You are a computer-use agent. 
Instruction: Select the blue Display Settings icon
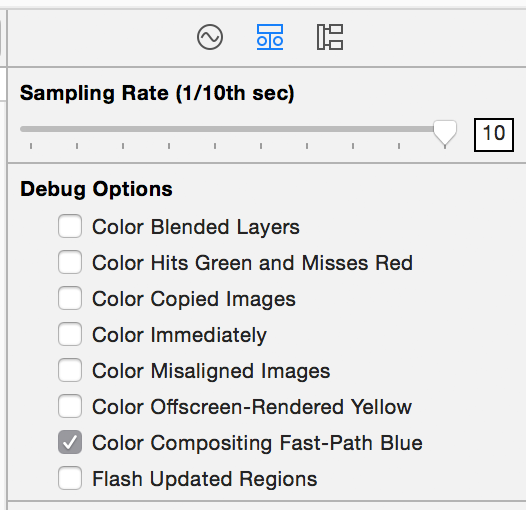270,37
